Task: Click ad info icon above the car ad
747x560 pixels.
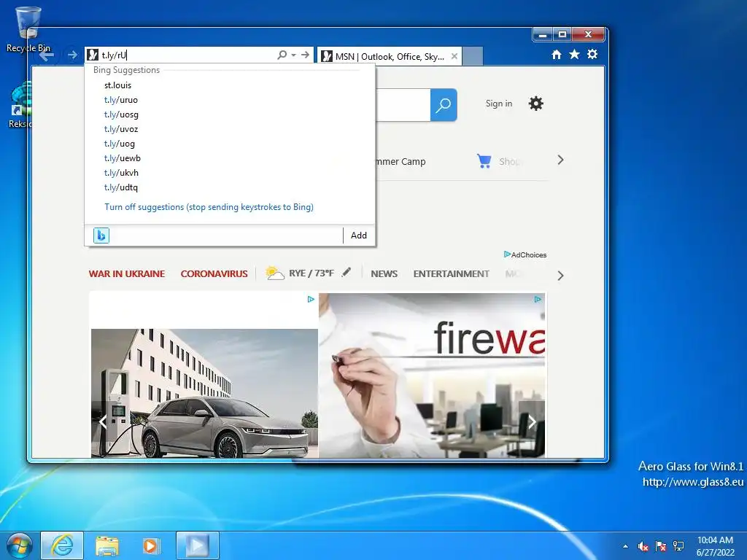Action: pyautogui.click(x=311, y=299)
